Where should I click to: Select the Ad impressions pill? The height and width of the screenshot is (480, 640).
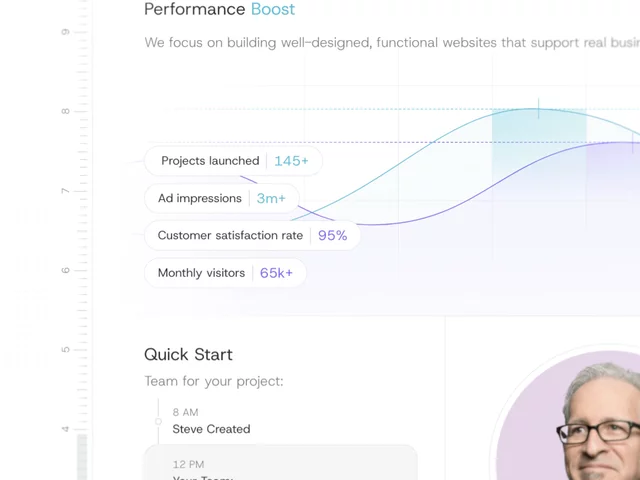pos(222,198)
